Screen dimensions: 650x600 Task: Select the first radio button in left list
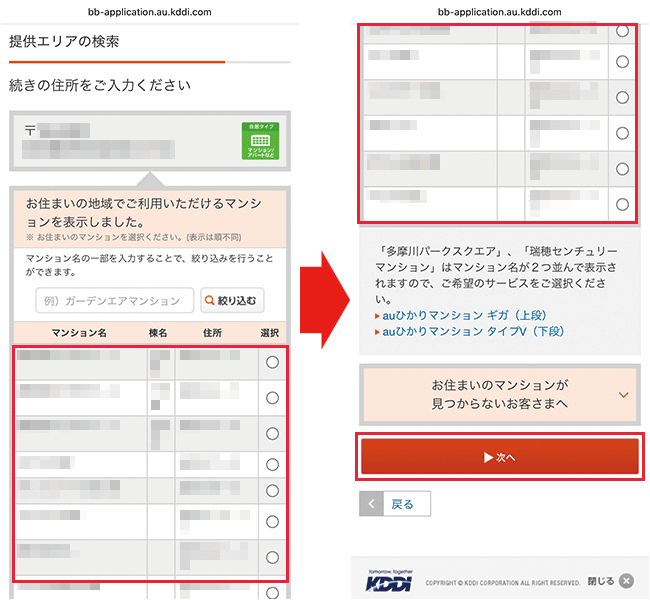tap(272, 366)
